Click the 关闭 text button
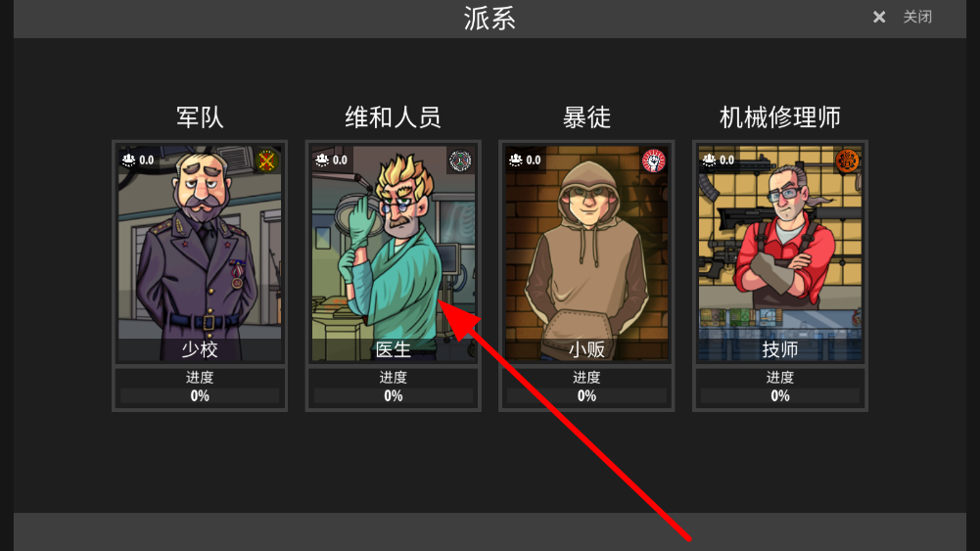The image size is (980, 551). 917,17
